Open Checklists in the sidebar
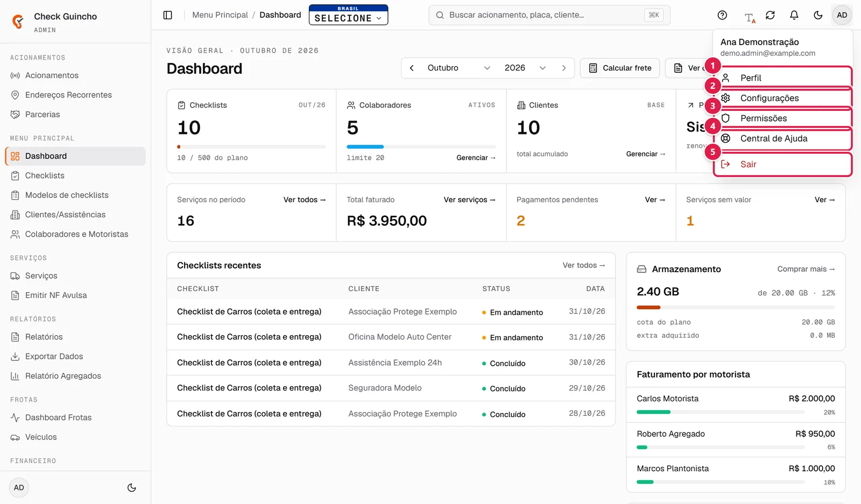861x504 pixels. (x=75, y=175)
